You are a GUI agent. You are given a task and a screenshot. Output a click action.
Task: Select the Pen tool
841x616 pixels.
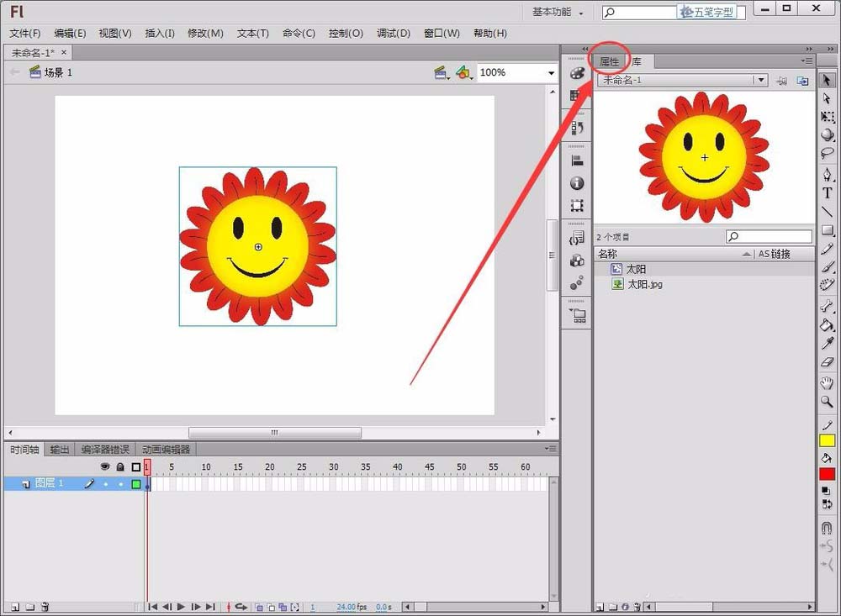click(x=827, y=175)
